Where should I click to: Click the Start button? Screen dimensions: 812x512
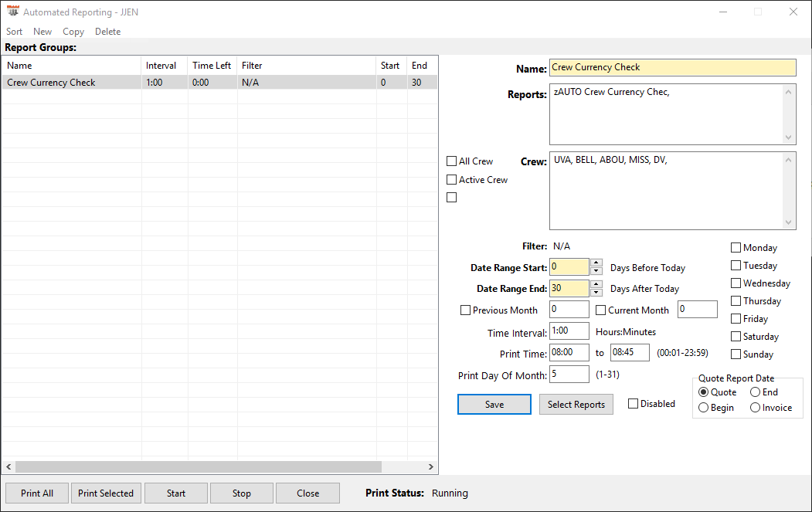(176, 493)
